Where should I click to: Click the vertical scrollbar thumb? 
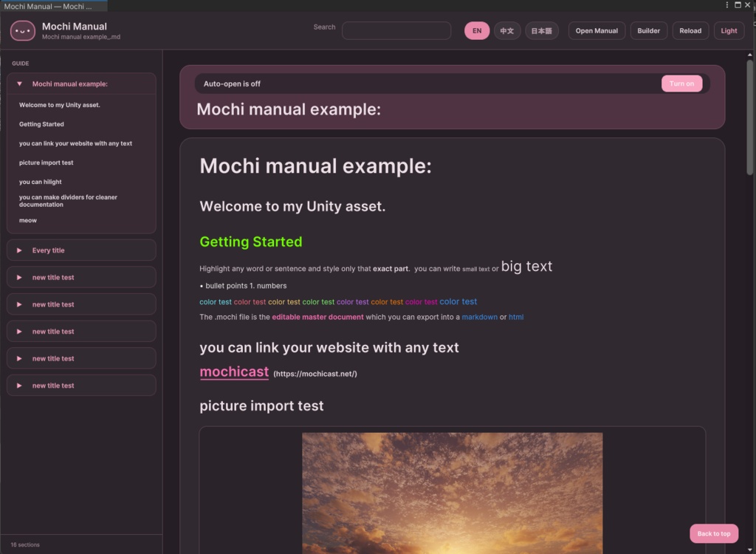point(750,117)
